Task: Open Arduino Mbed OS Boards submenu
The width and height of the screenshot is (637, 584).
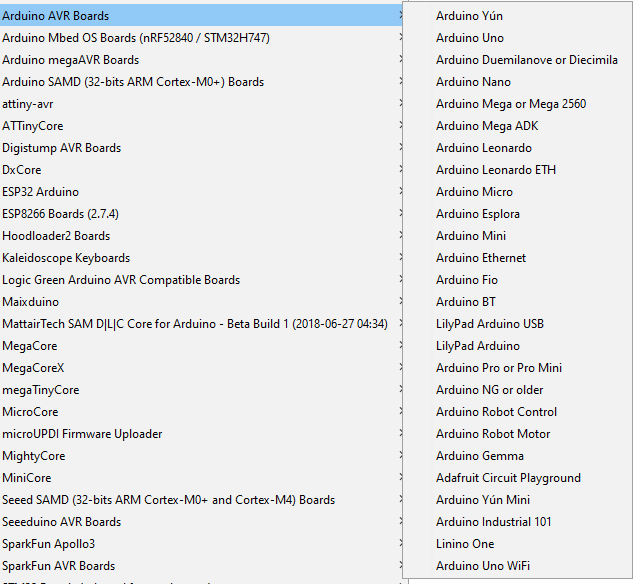Action: pos(202,38)
